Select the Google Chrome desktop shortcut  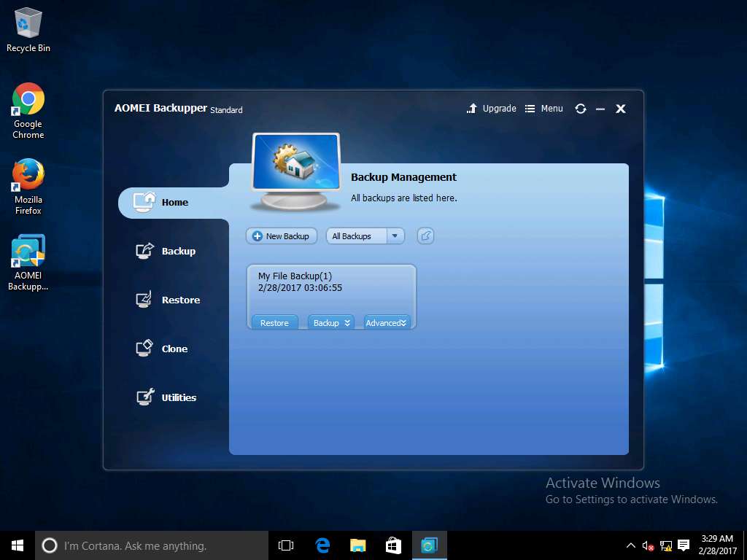click(28, 111)
